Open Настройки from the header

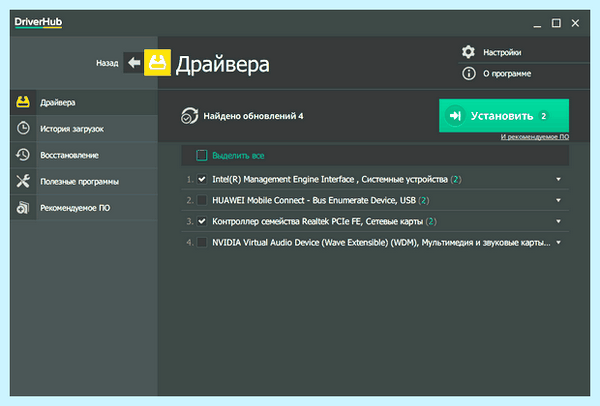click(x=502, y=52)
